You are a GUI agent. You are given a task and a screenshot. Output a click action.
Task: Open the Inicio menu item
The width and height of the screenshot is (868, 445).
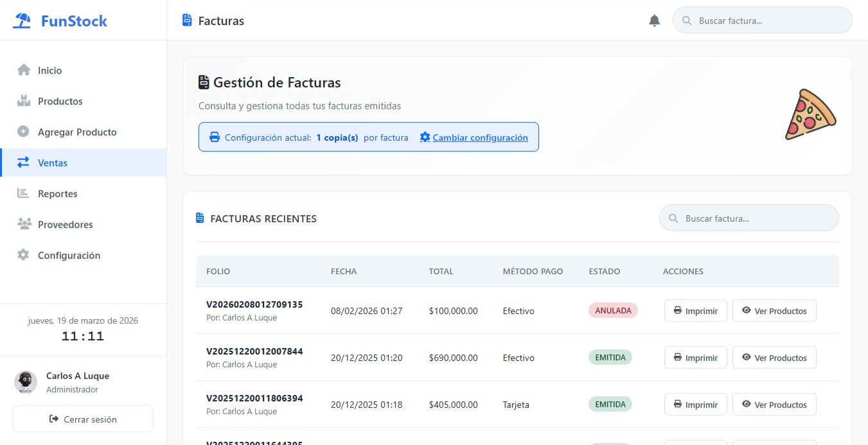click(49, 71)
